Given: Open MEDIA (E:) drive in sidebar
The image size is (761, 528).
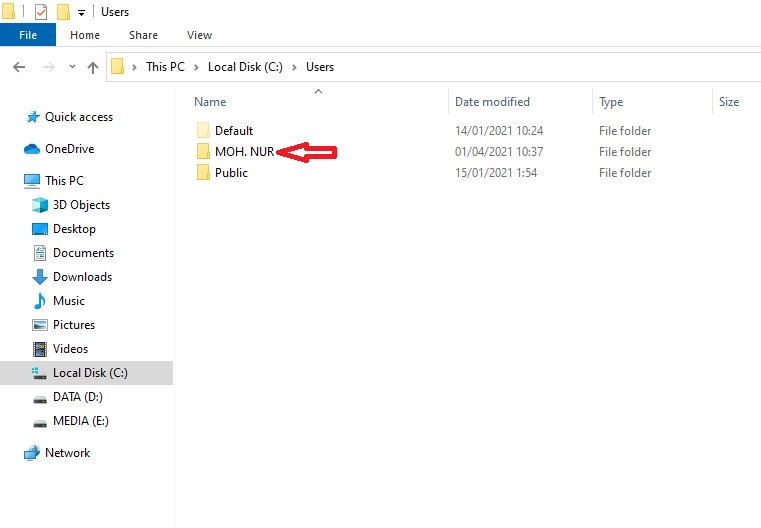Looking at the screenshot, I should (x=81, y=421).
